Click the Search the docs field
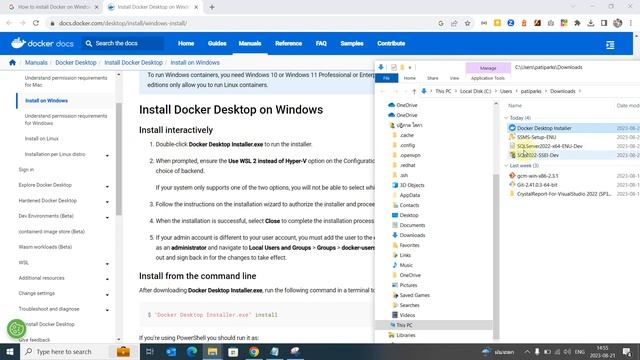This screenshot has height=360, width=640. pos(124,43)
